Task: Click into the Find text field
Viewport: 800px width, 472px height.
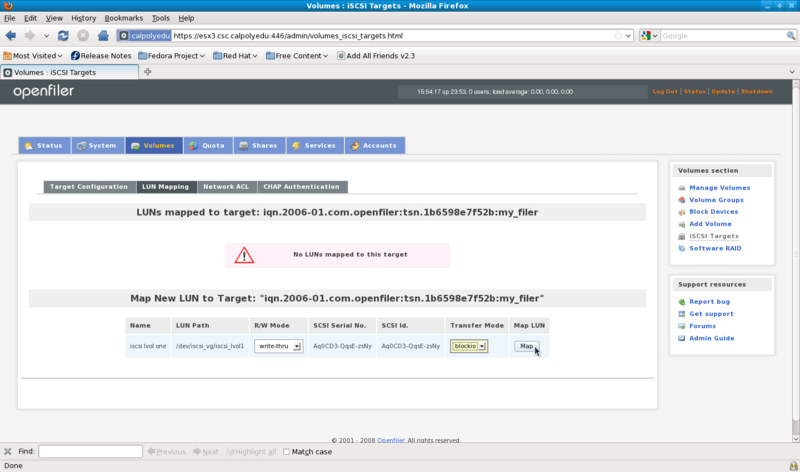Action: (90, 452)
